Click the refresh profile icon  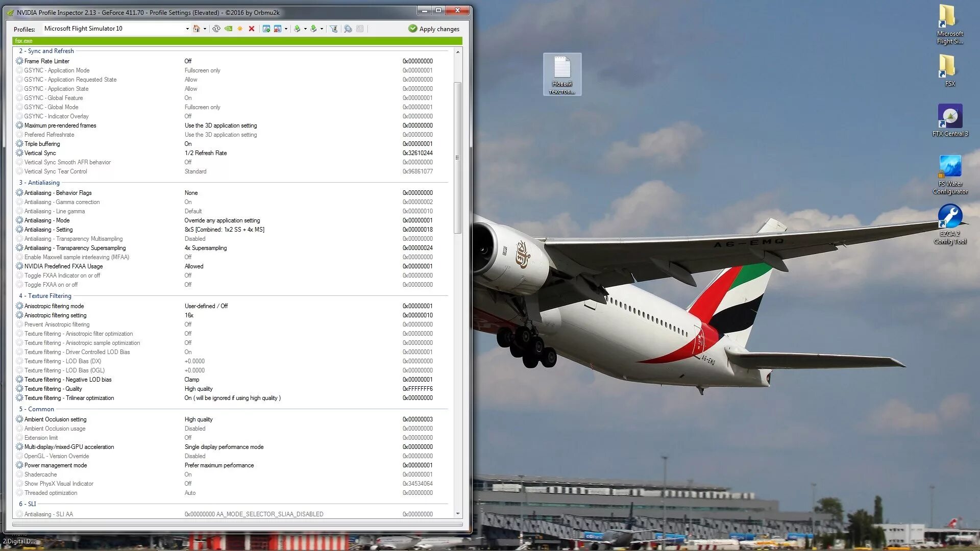pos(216,29)
